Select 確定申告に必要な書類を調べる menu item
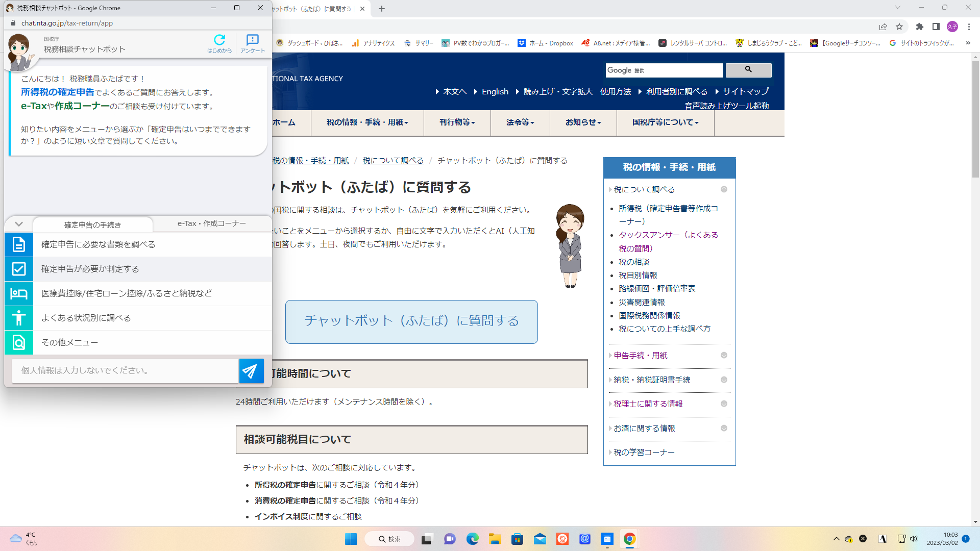This screenshot has height=551, width=980. [138, 244]
